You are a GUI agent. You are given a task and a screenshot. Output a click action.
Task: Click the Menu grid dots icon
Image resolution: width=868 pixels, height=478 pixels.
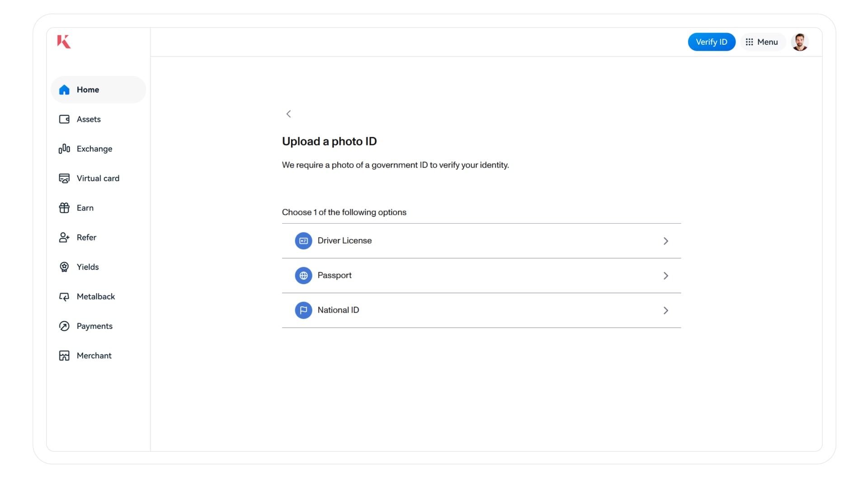pos(749,42)
